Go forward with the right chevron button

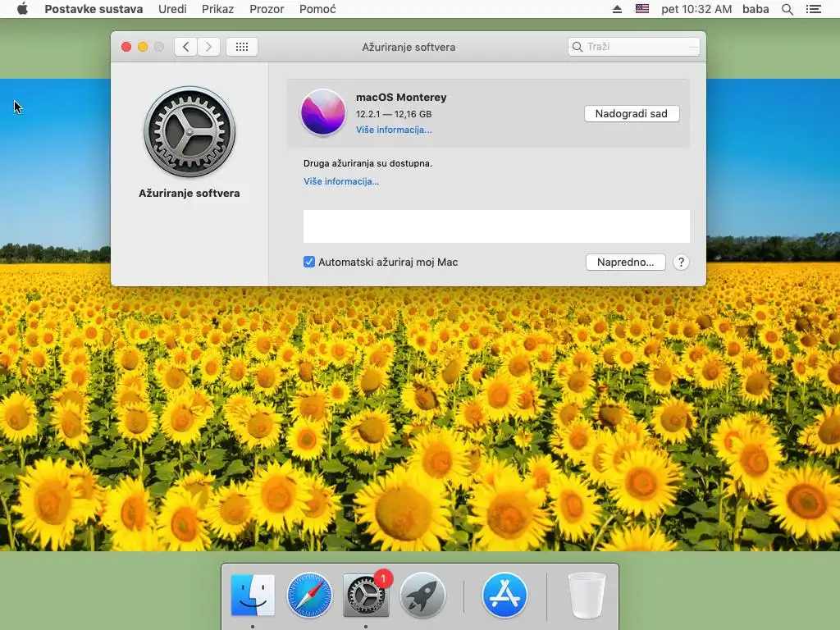click(209, 47)
